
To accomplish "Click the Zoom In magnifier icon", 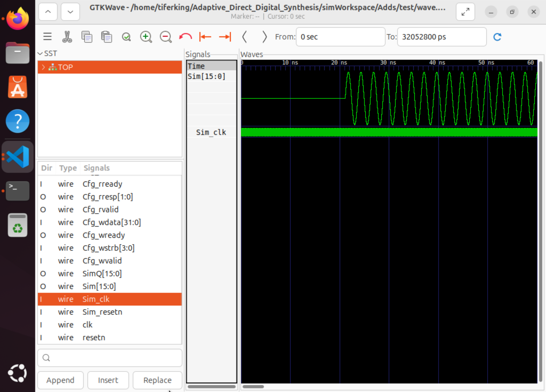I will pyautogui.click(x=146, y=37).
